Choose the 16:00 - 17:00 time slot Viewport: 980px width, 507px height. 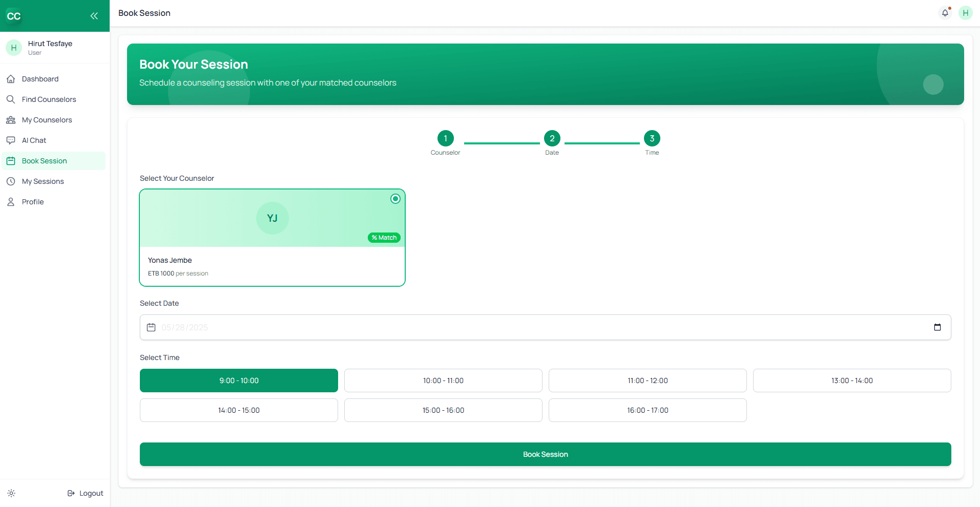(x=647, y=410)
